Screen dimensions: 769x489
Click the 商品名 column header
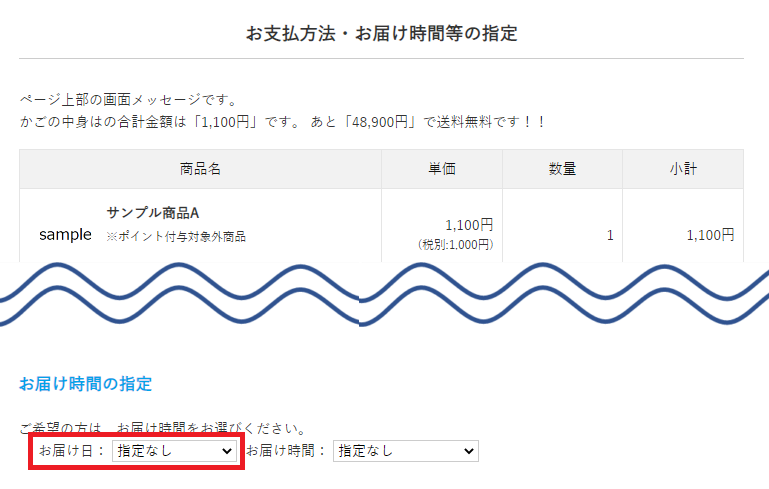[200, 169]
